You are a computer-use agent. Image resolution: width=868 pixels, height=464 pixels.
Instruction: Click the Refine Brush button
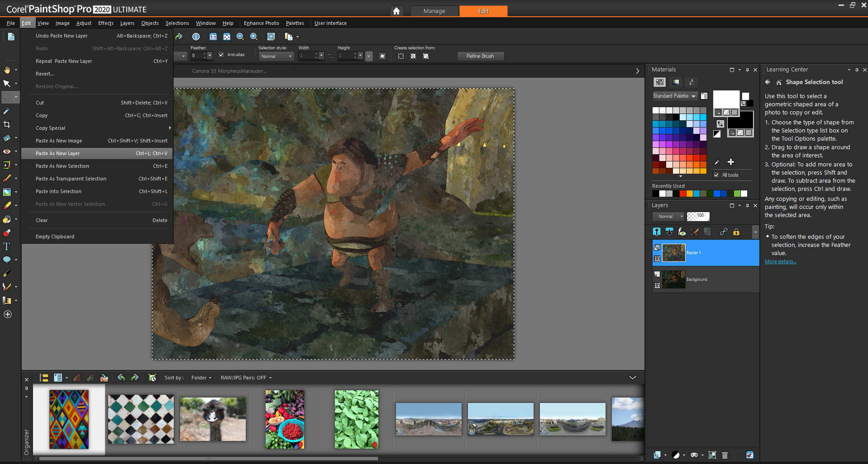tap(480, 56)
